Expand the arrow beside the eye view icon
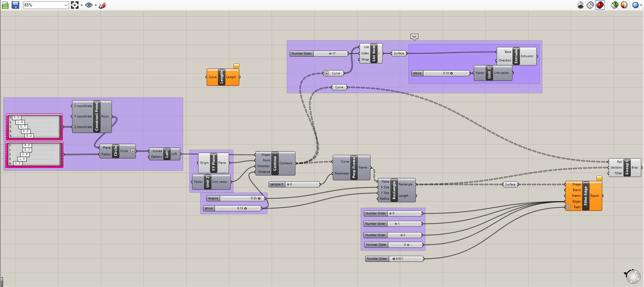 96,6
